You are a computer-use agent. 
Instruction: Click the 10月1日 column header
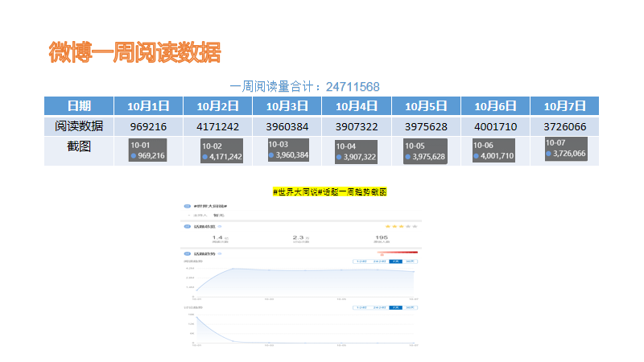[x=148, y=106]
